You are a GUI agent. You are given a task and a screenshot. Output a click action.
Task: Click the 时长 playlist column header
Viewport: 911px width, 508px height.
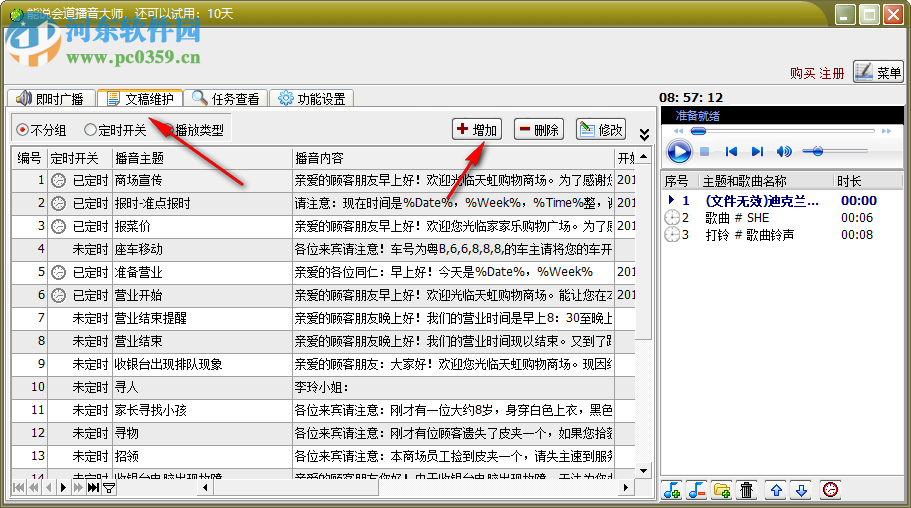pos(867,181)
